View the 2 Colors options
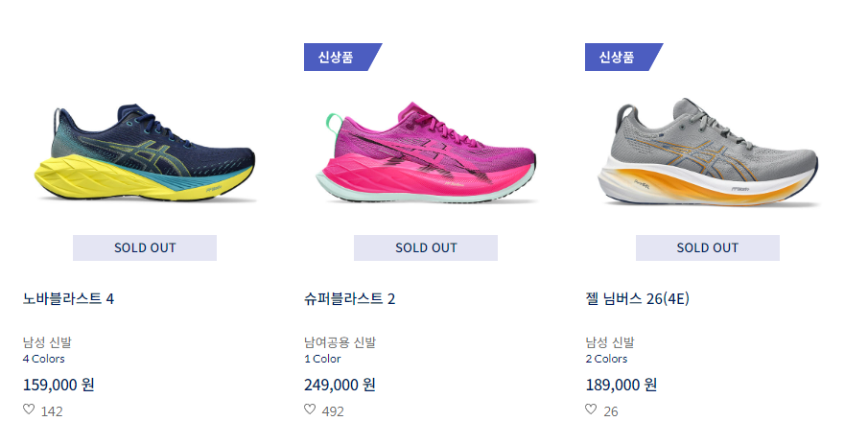 tap(607, 359)
